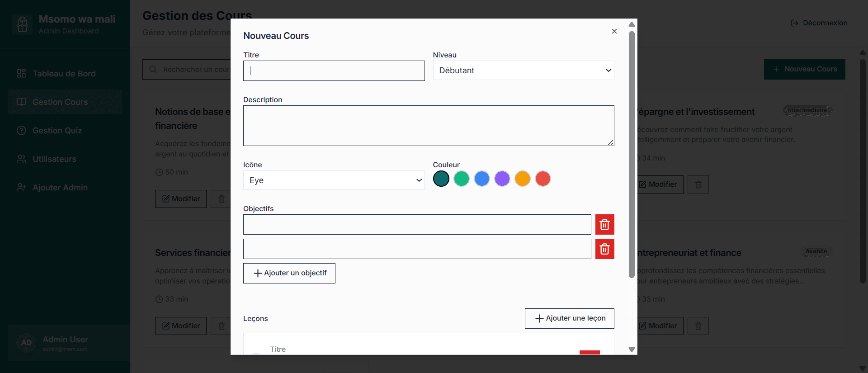
Task: Click the Déconnexion logout link
Action: click(x=819, y=23)
